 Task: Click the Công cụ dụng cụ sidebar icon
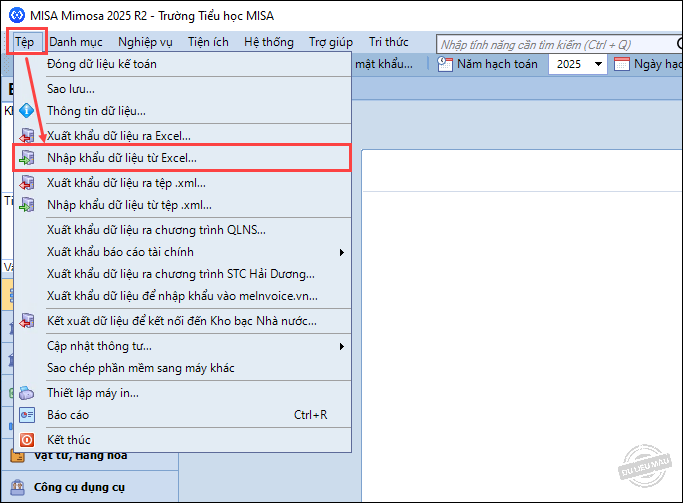17,487
